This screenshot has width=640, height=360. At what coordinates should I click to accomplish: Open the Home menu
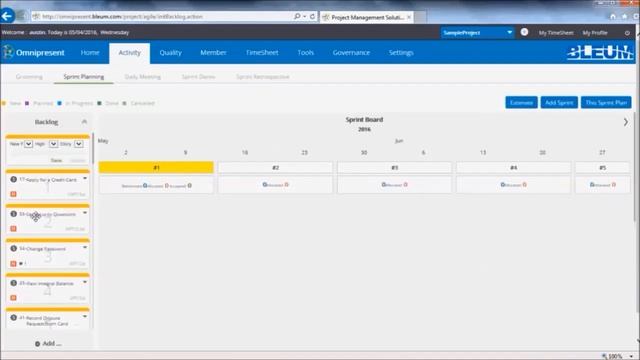90,53
